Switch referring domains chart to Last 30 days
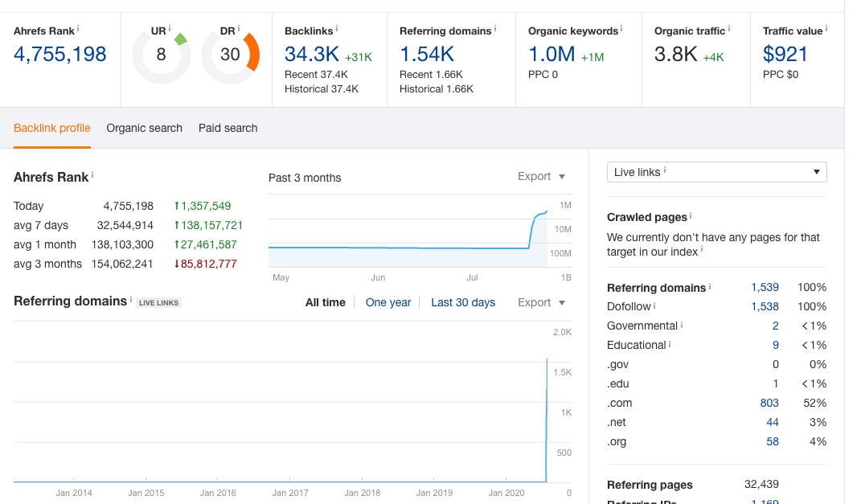Image resolution: width=861 pixels, height=504 pixels. pyautogui.click(x=463, y=302)
